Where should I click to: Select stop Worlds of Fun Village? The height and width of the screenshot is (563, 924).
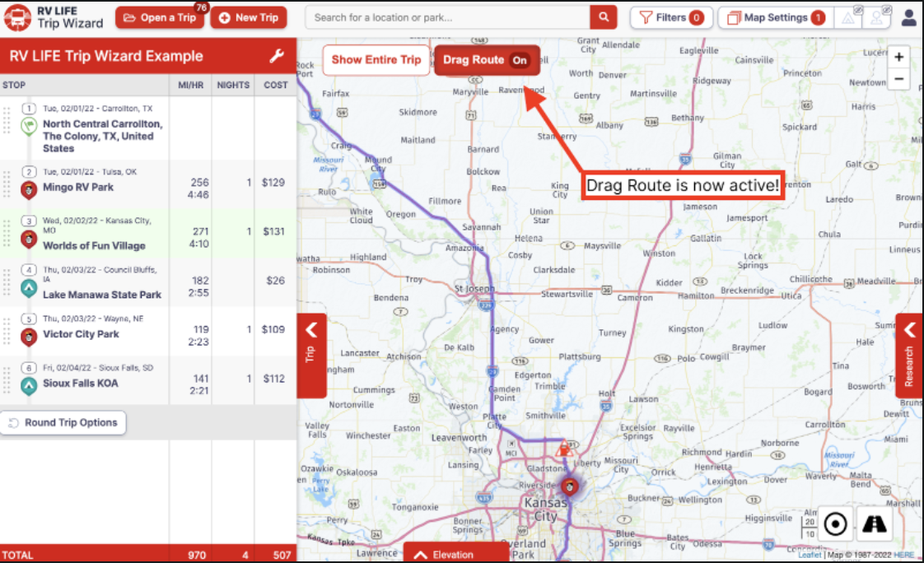(x=94, y=245)
